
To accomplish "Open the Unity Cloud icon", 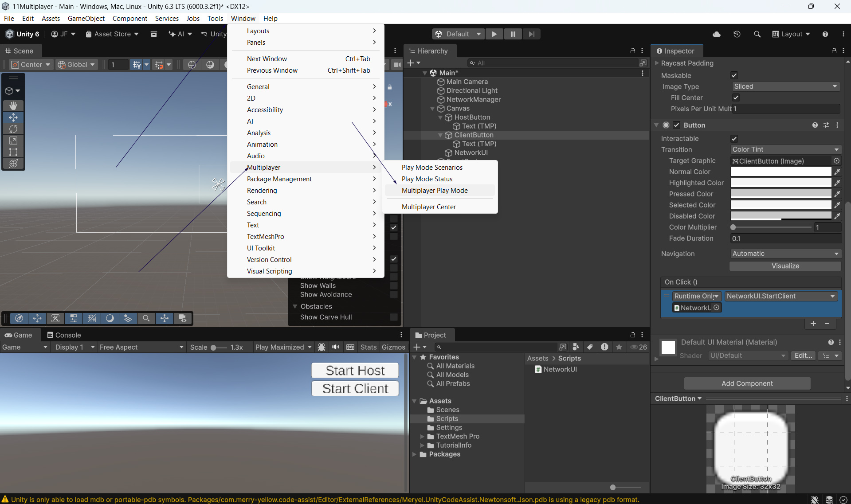I will (x=716, y=34).
